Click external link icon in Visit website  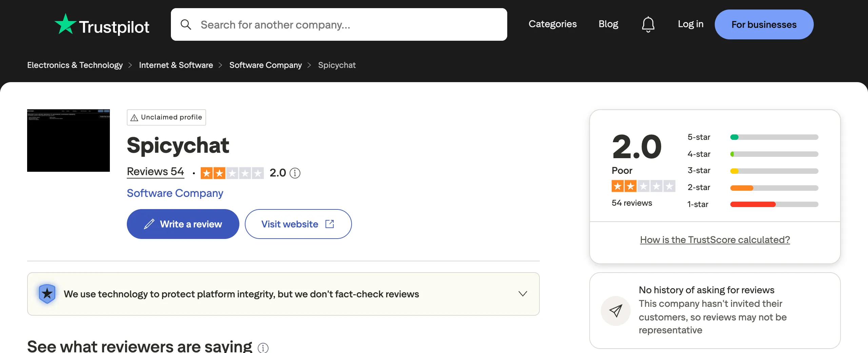[330, 224]
